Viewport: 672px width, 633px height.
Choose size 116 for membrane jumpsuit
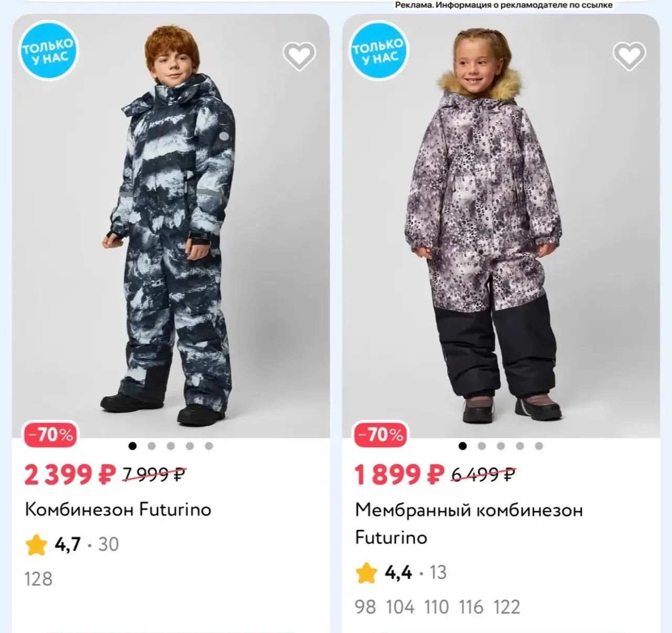pos(471,607)
